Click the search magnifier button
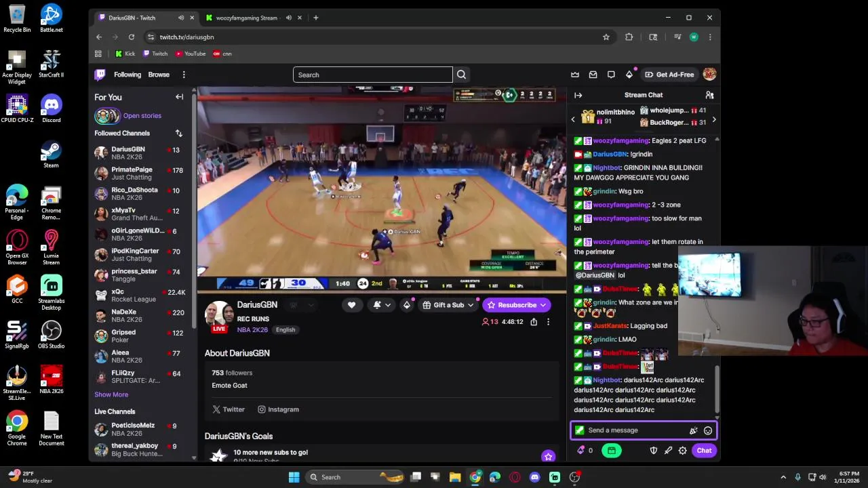Screen dimensions: 868x488 point(461,75)
